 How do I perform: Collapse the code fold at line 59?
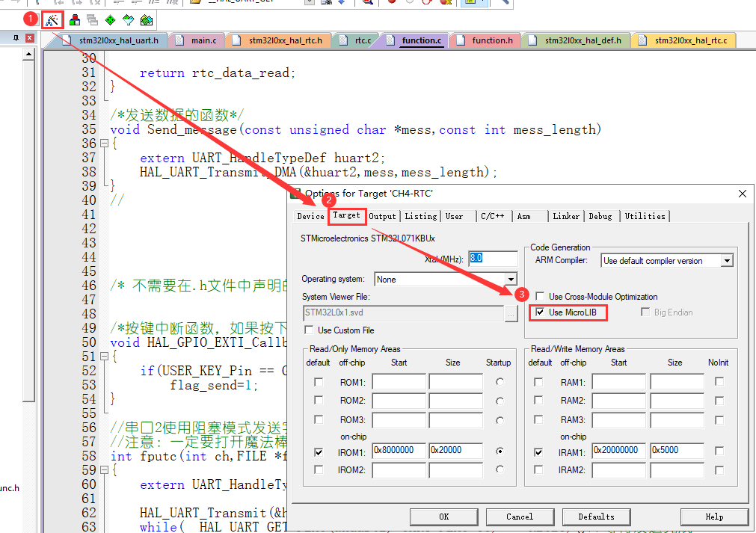point(104,470)
